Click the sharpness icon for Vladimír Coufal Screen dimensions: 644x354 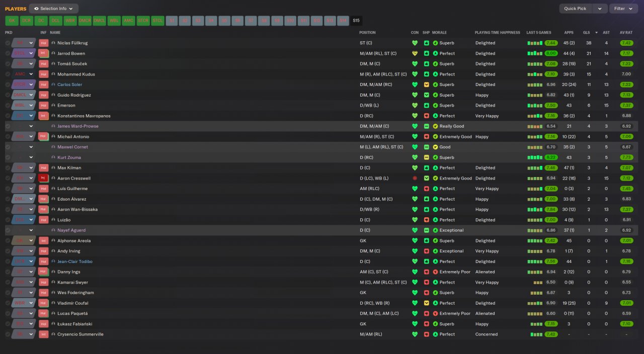[x=427, y=303]
